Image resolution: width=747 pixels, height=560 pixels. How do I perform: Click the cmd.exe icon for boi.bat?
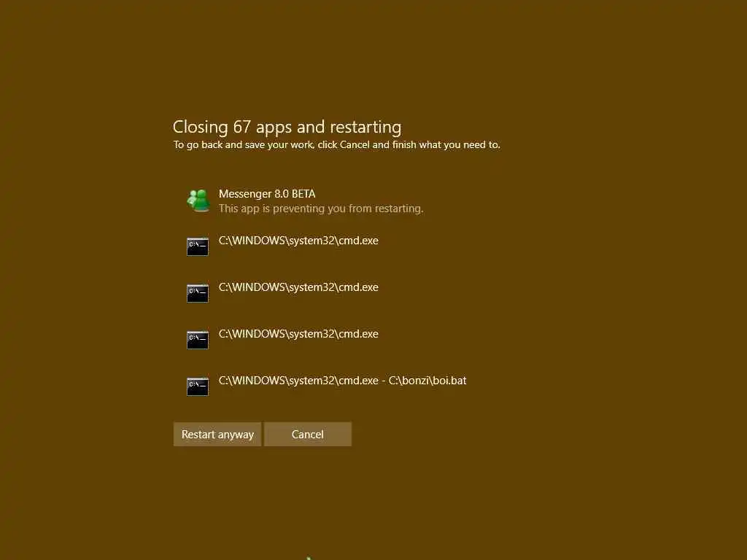[x=198, y=386]
